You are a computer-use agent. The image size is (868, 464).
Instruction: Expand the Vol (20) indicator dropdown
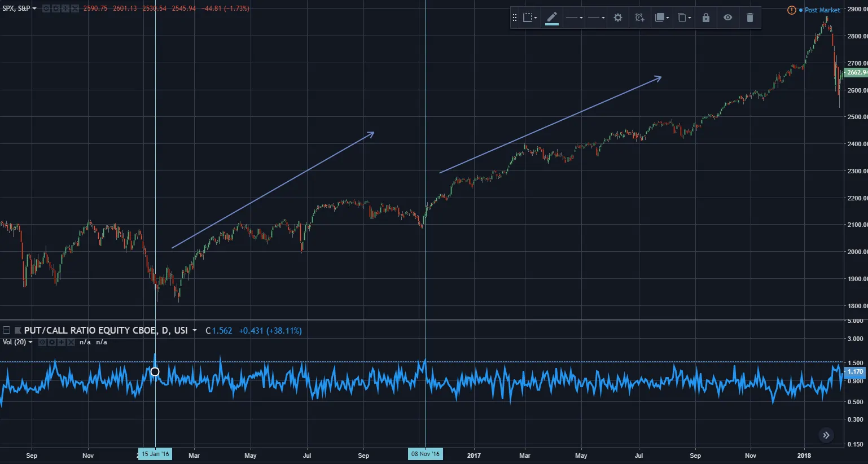[x=30, y=342]
